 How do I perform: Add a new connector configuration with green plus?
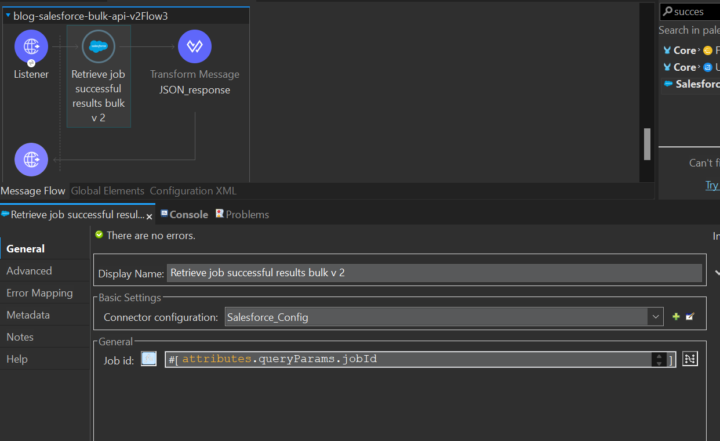(676, 317)
